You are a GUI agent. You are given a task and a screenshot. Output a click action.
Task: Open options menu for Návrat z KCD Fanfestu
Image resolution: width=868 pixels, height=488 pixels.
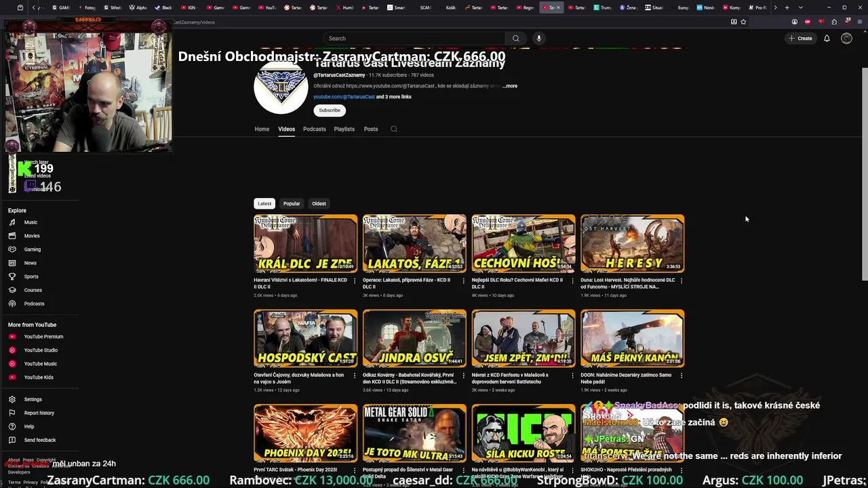click(572, 375)
